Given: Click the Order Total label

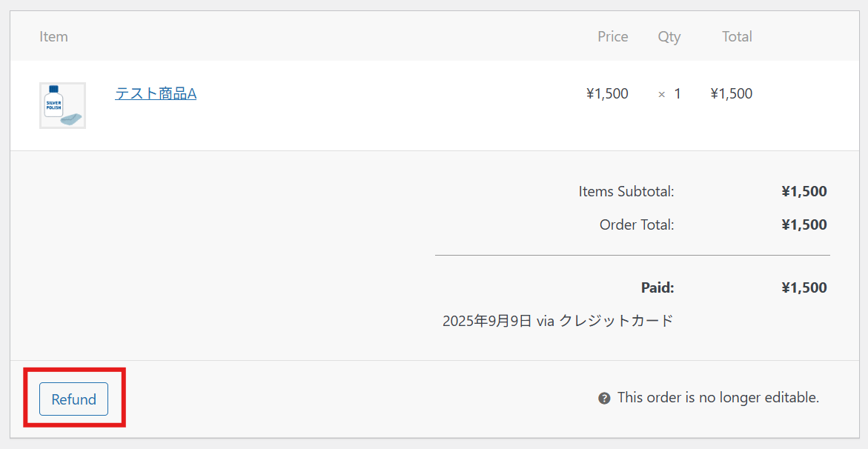Looking at the screenshot, I should point(637,224).
